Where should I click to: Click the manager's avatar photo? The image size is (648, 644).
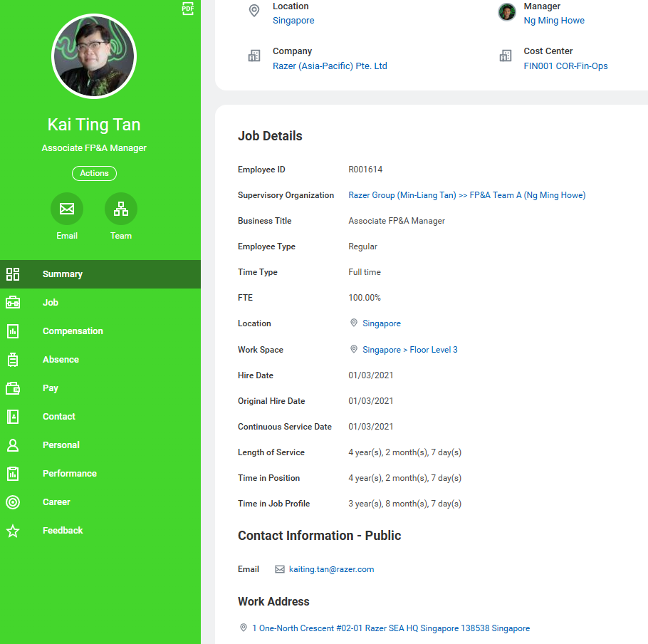click(507, 11)
